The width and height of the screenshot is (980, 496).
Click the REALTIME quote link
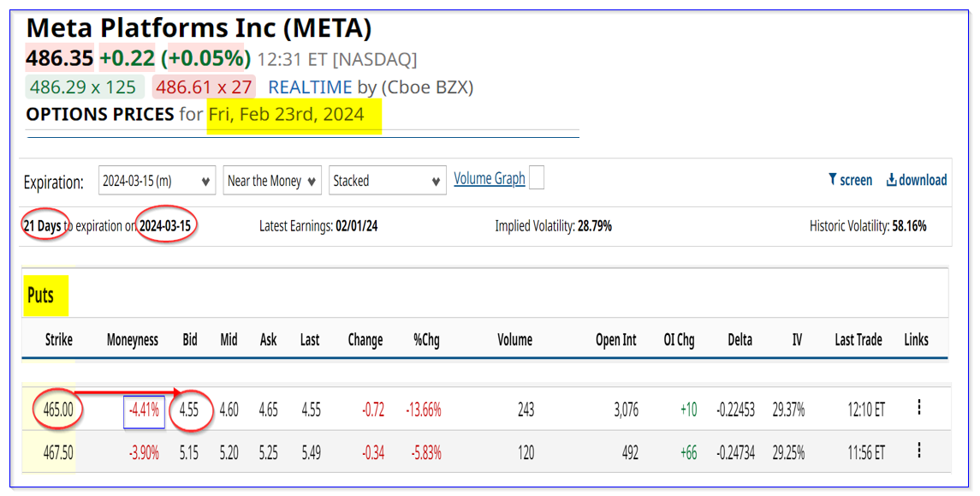pyautogui.click(x=310, y=87)
